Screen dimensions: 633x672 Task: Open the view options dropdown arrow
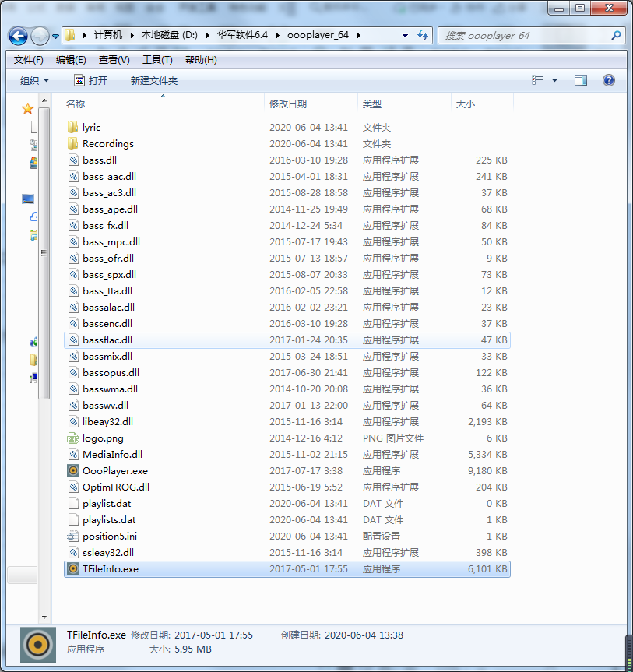pyautogui.click(x=554, y=80)
